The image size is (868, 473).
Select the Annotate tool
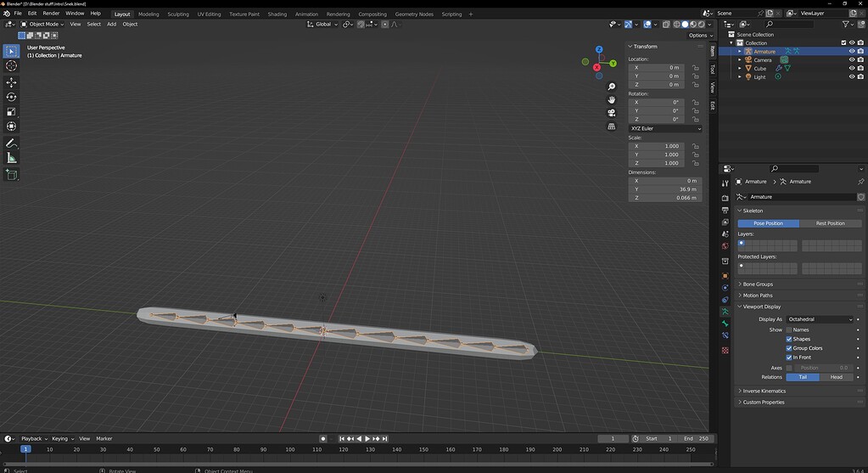point(11,144)
